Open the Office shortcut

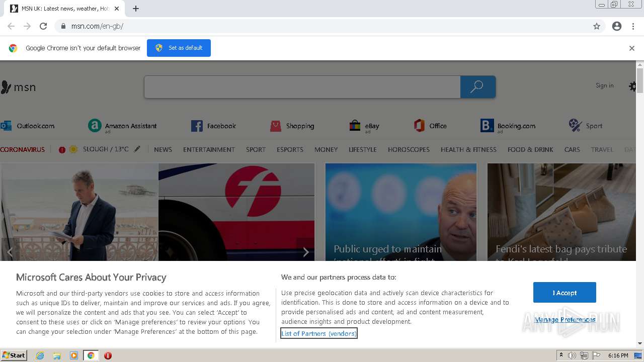coord(430,126)
